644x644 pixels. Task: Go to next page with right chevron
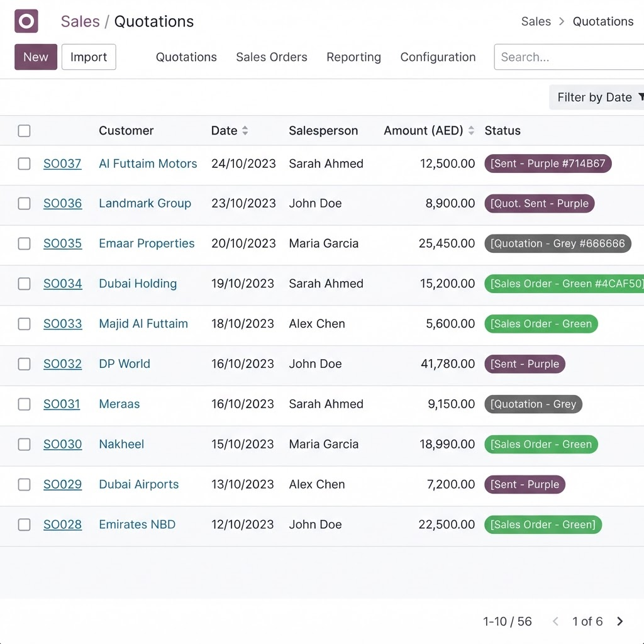pos(619,621)
